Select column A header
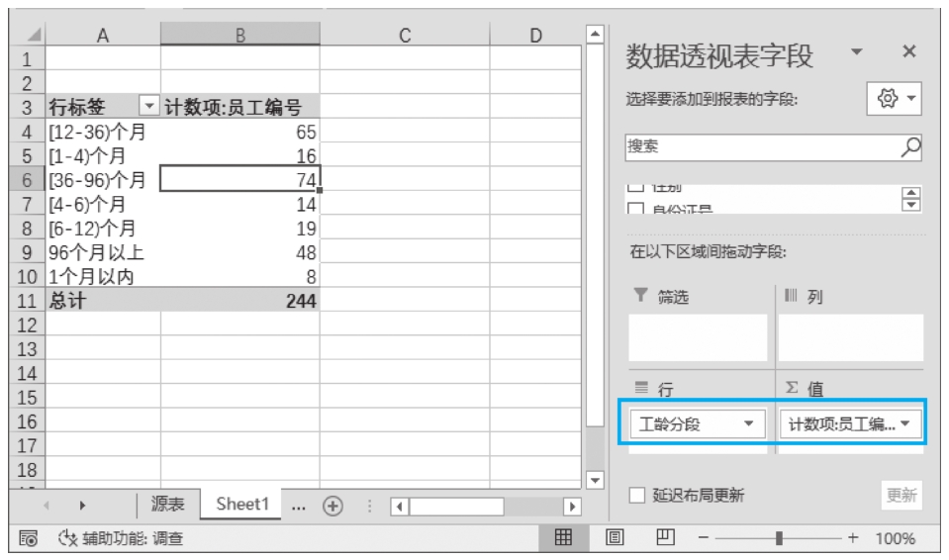Image resolution: width=949 pixels, height=560 pixels. tap(103, 35)
